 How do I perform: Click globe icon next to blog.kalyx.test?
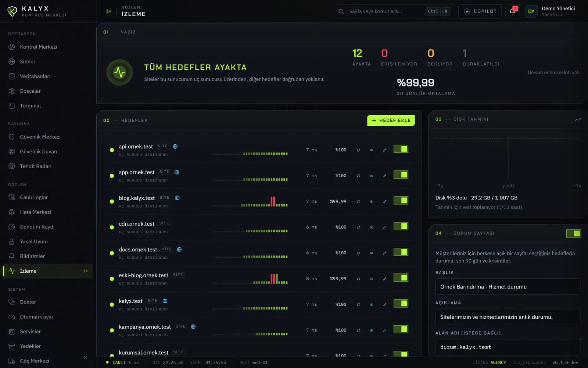pyautogui.click(x=177, y=198)
